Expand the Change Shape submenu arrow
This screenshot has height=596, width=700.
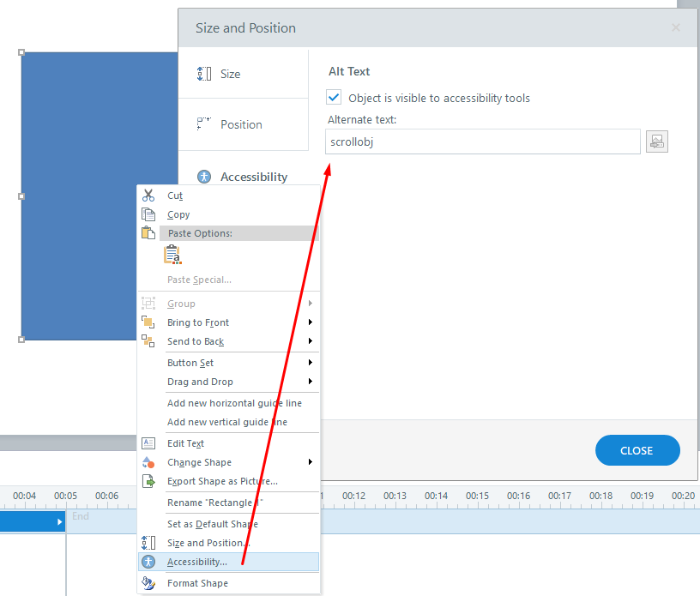pyautogui.click(x=311, y=462)
